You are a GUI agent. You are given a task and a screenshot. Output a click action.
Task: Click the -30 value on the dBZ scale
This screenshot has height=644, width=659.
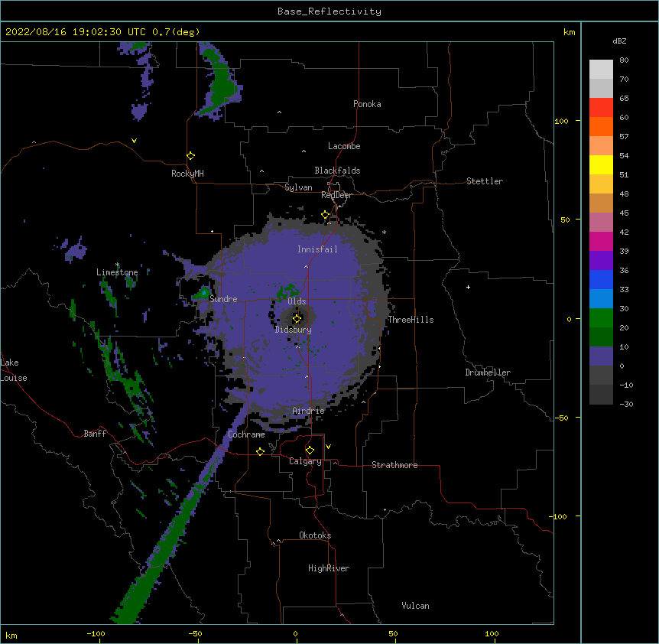click(x=626, y=404)
